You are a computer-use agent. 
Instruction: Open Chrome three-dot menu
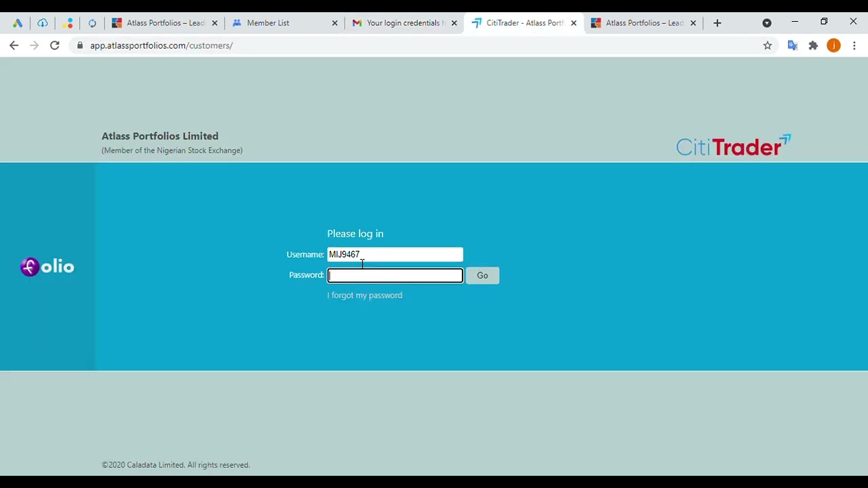854,45
